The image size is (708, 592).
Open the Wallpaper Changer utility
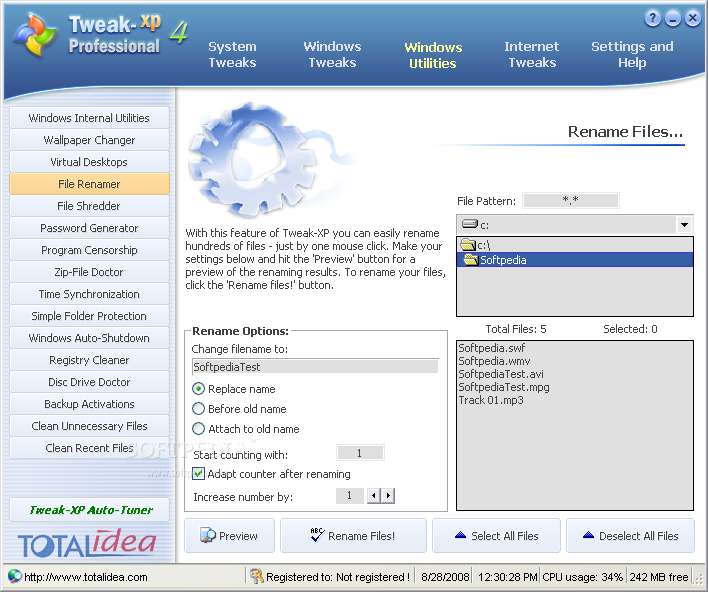tap(89, 140)
